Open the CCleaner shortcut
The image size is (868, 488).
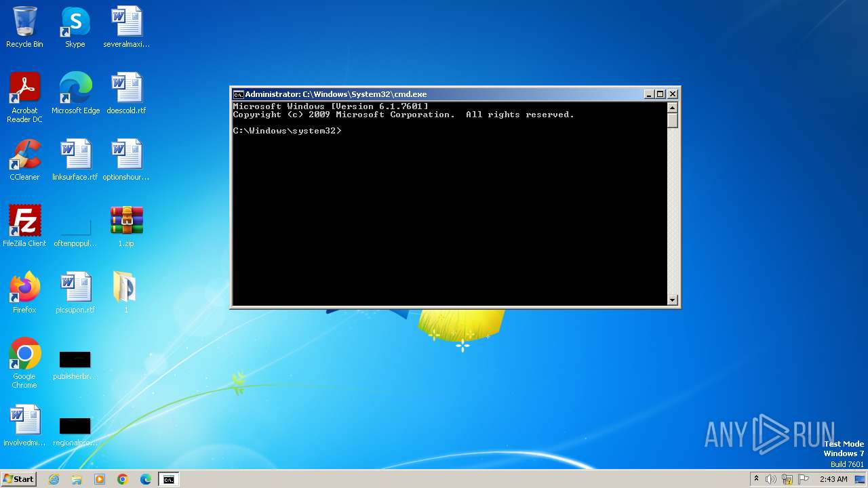click(x=24, y=160)
